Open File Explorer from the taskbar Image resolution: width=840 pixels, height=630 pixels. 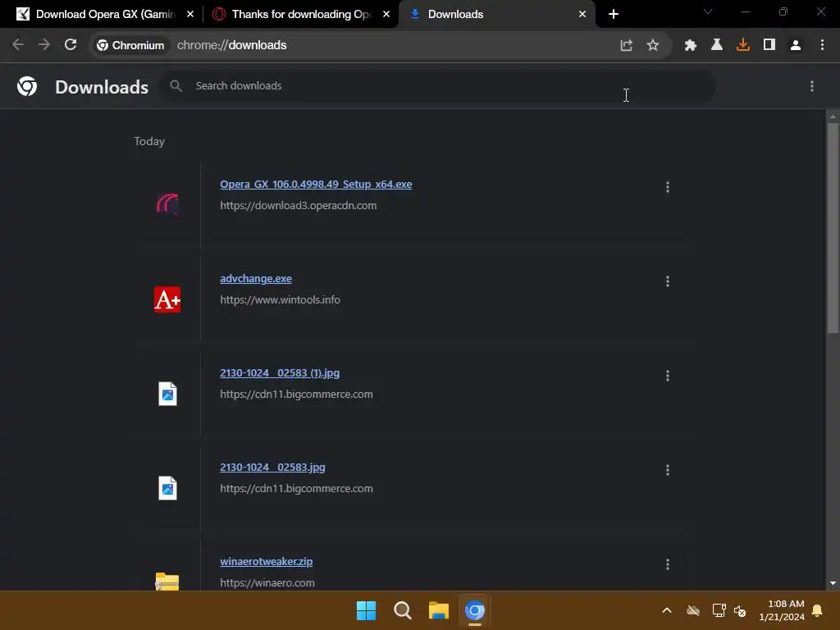[439, 610]
